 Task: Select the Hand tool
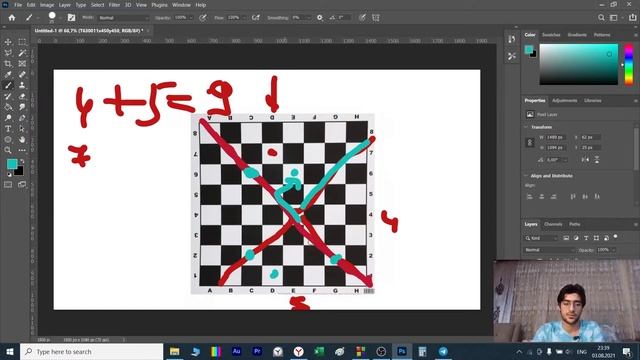22,140
